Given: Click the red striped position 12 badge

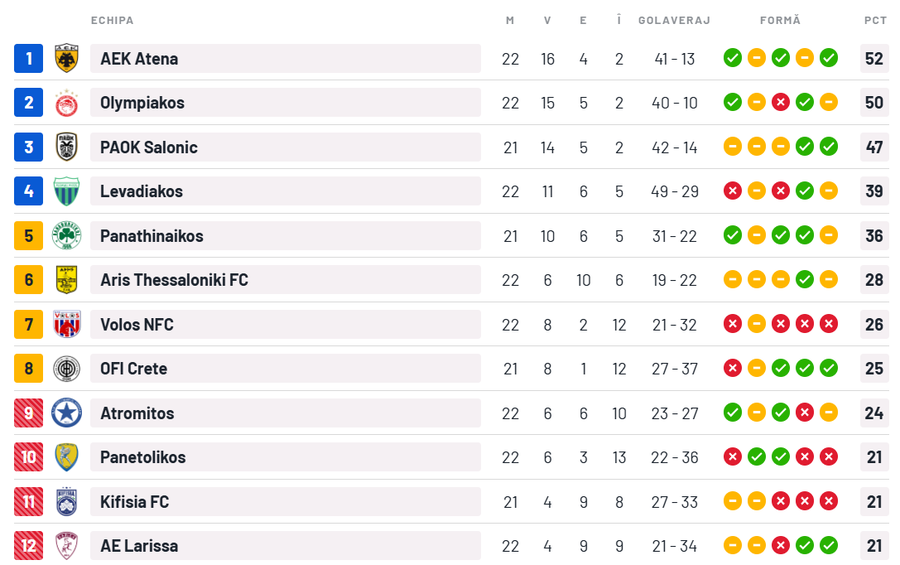Looking at the screenshot, I should (29, 546).
